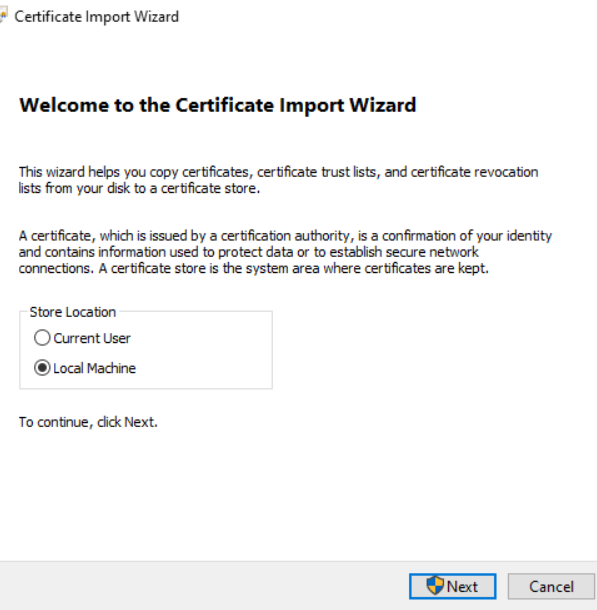The image size is (597, 610).
Task: Select the Local Machine radio button
Action: click(x=42, y=368)
